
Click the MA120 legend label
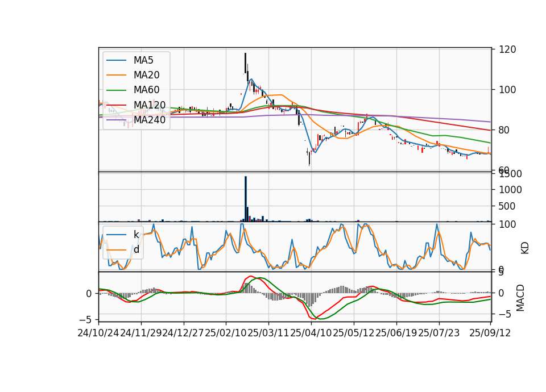[150, 105]
